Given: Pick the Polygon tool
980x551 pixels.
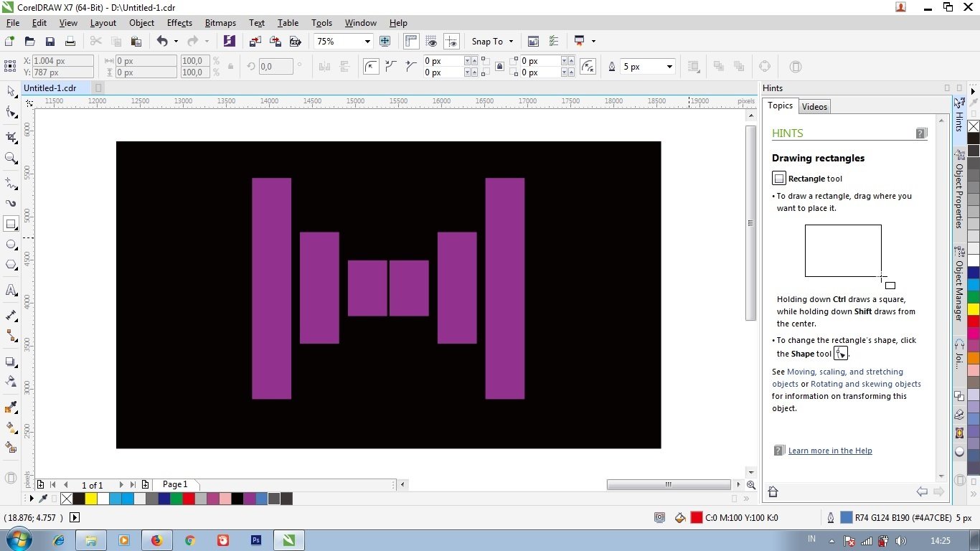Looking at the screenshot, I should (x=11, y=265).
